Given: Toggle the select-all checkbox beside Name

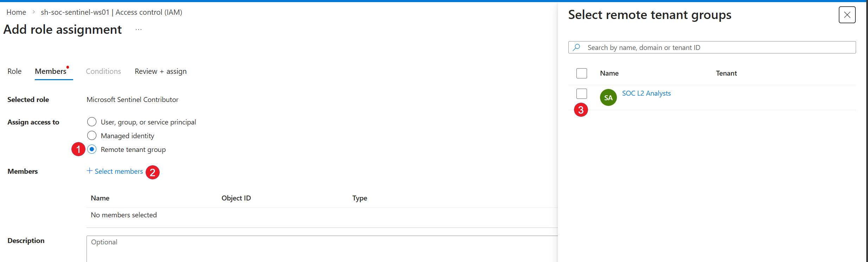Looking at the screenshot, I should [x=582, y=73].
